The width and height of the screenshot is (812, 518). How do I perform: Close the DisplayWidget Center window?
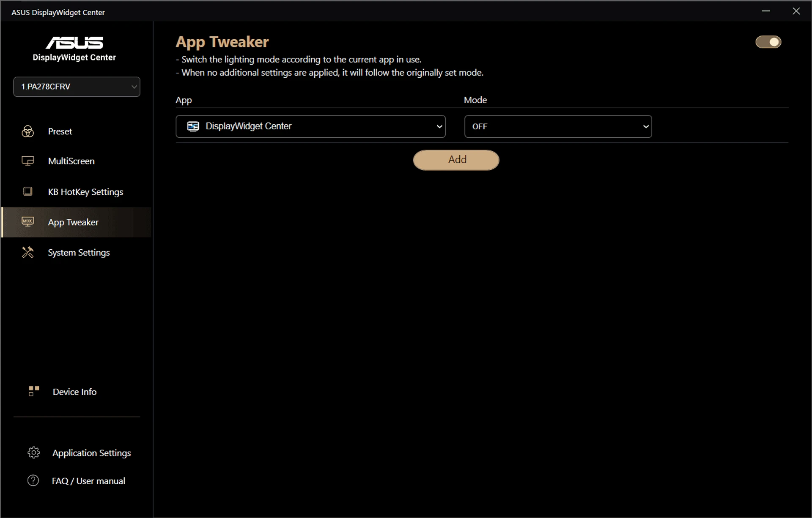pyautogui.click(x=796, y=11)
